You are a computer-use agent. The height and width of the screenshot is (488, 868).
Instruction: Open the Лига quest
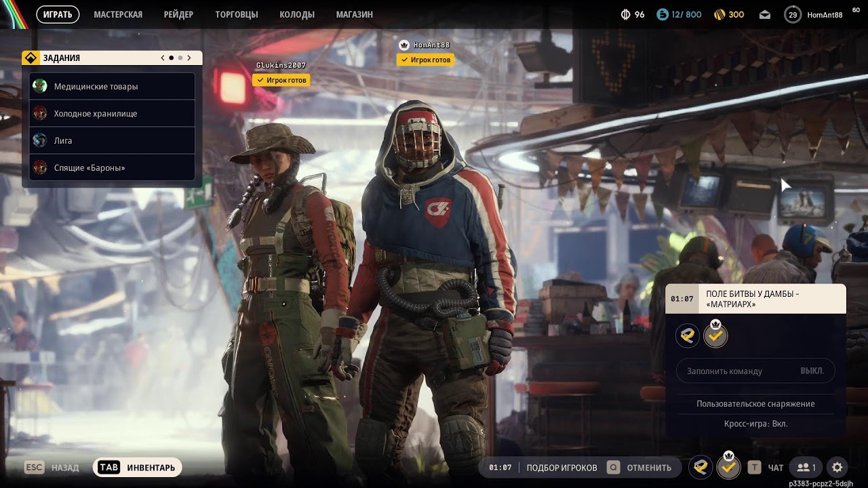pyautogui.click(x=113, y=140)
